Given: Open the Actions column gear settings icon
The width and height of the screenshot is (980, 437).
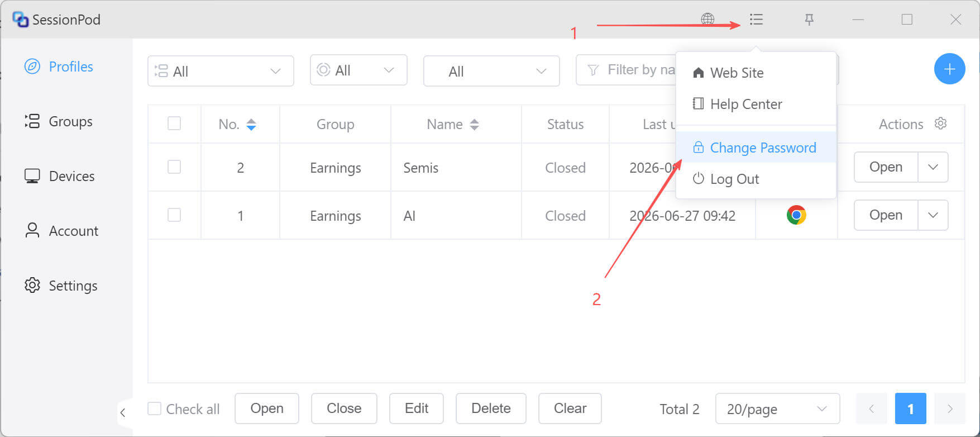Looking at the screenshot, I should tap(940, 123).
